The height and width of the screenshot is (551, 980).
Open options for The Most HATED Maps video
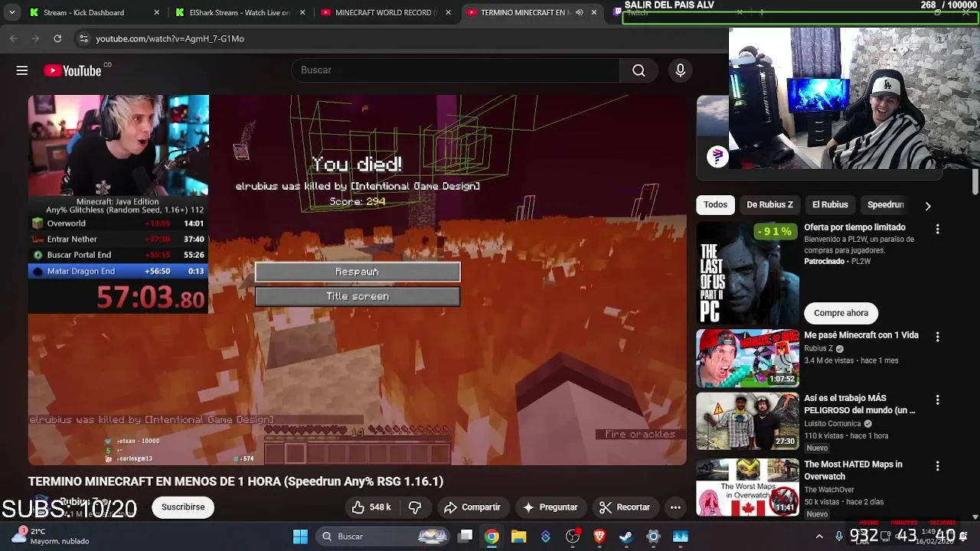click(x=938, y=466)
